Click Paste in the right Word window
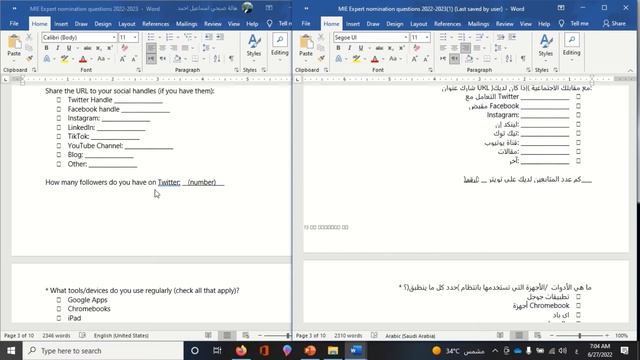Viewport: 640px width, 360px height. [306, 46]
